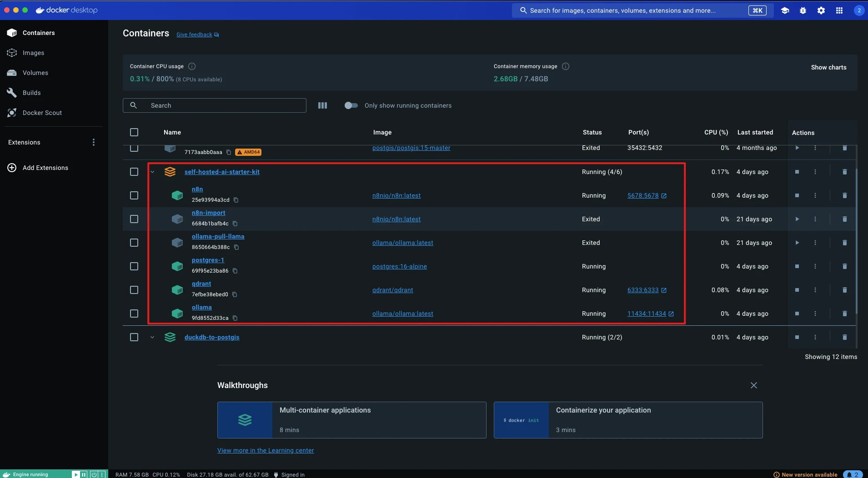This screenshot has height=478, width=868.
Task: Open the Volumes section
Action: [x=35, y=73]
